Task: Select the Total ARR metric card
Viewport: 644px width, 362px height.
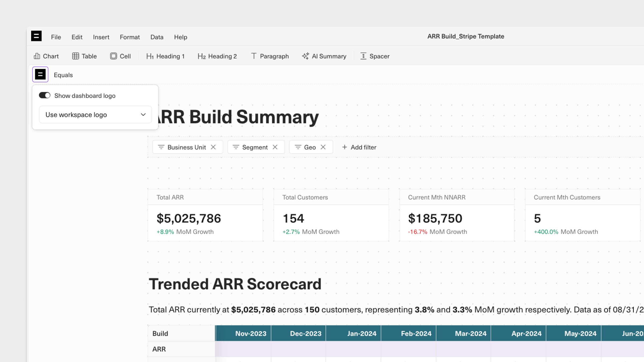Action: (205, 215)
